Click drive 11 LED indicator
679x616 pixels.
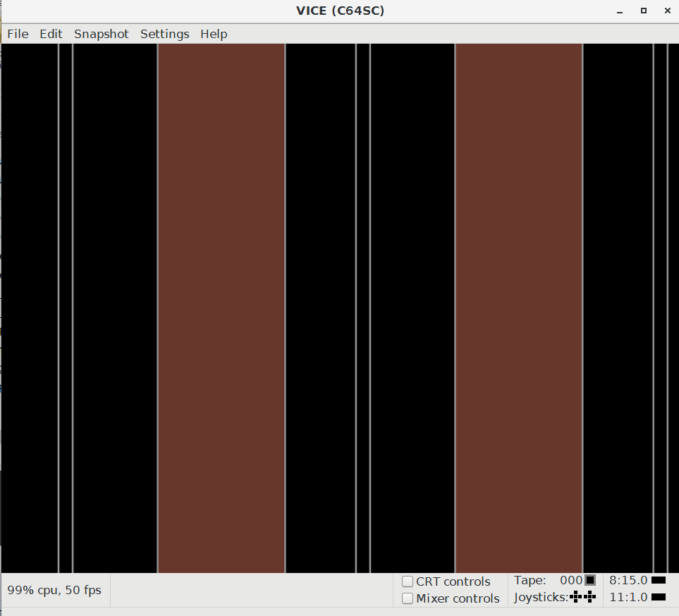659,598
